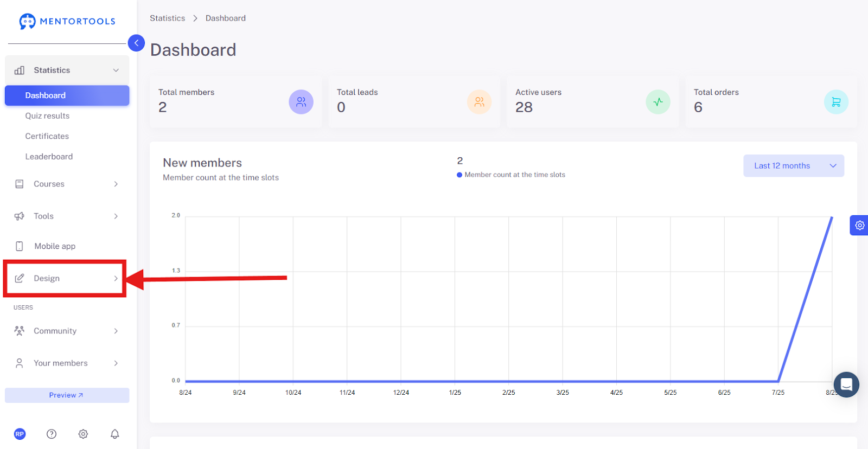The width and height of the screenshot is (868, 449).
Task: Open the chat support bubble
Action: click(x=846, y=384)
